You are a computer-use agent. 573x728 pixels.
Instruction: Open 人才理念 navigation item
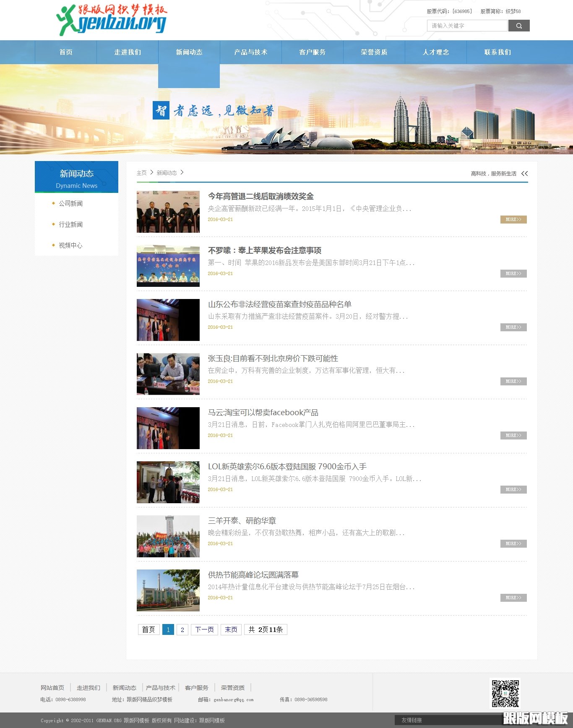[436, 52]
